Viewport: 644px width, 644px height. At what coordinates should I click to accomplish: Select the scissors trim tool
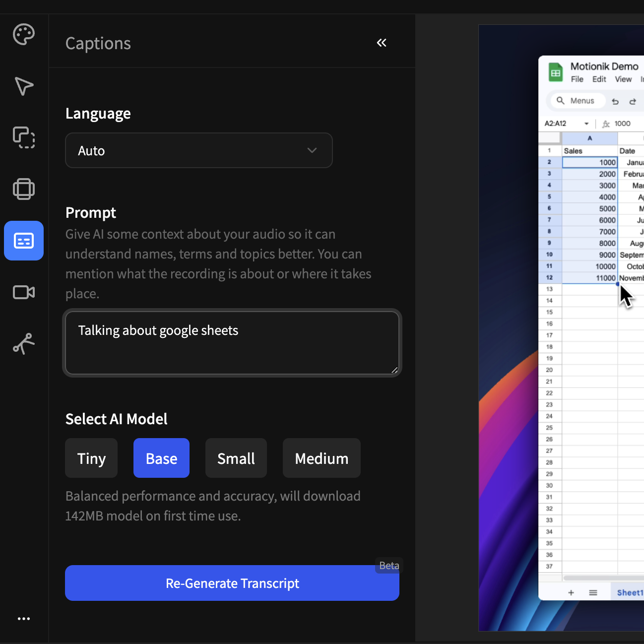coord(24,343)
